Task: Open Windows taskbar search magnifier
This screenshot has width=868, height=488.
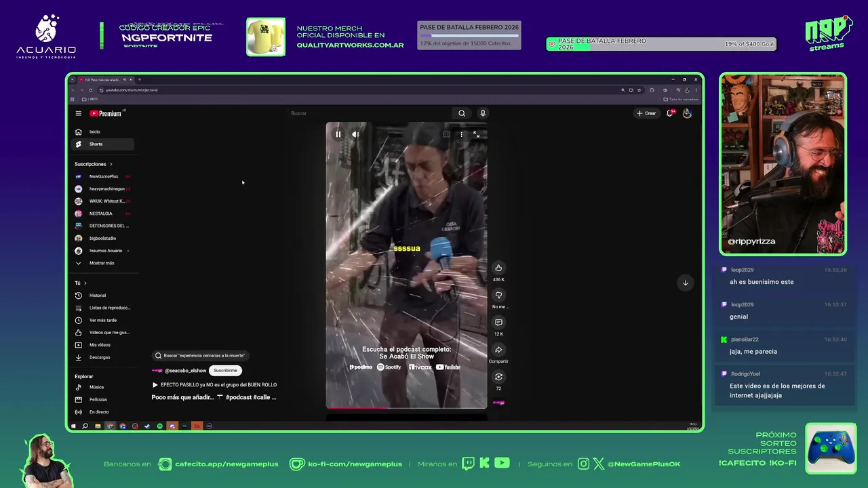Action: (x=85, y=426)
